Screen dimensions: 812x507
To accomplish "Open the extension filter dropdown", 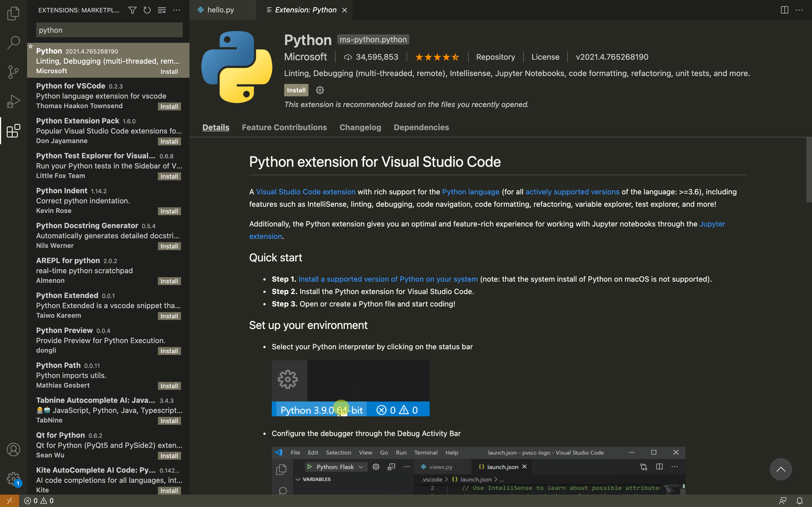I will [x=132, y=10].
